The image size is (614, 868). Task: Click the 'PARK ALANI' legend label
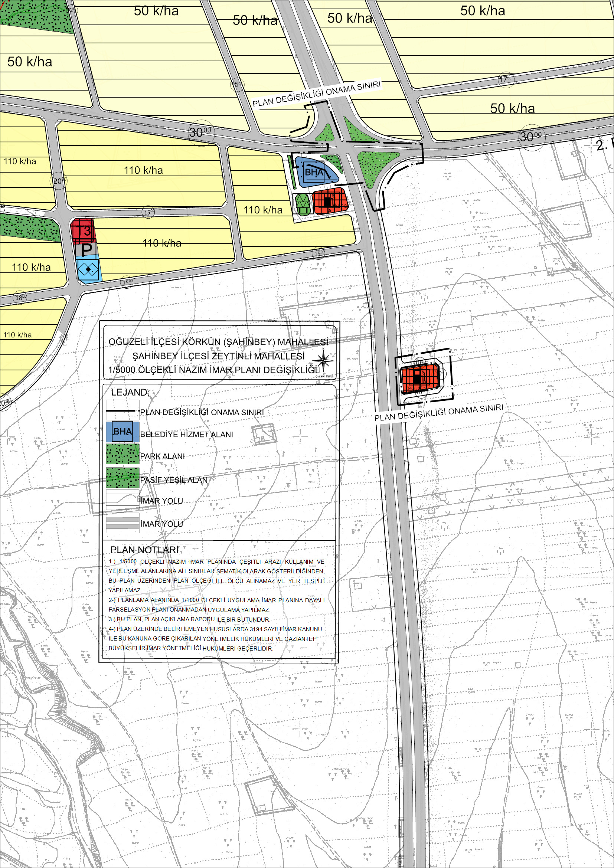coord(162,456)
